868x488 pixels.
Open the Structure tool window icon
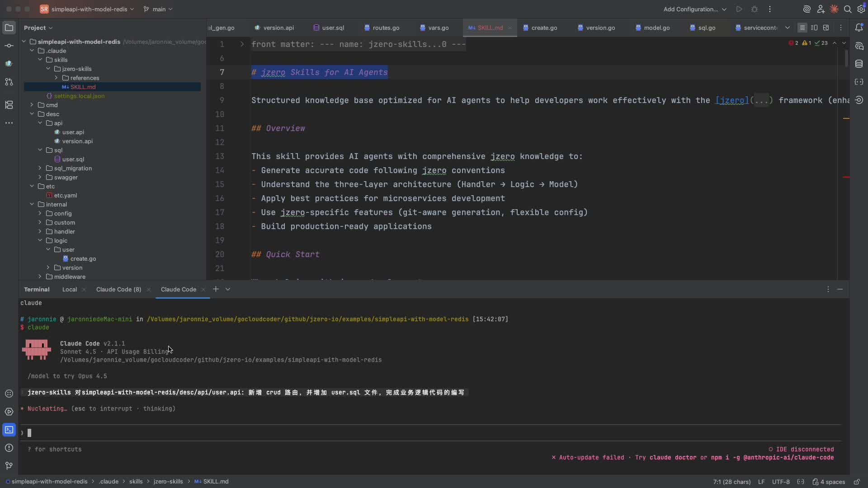[x=9, y=105]
